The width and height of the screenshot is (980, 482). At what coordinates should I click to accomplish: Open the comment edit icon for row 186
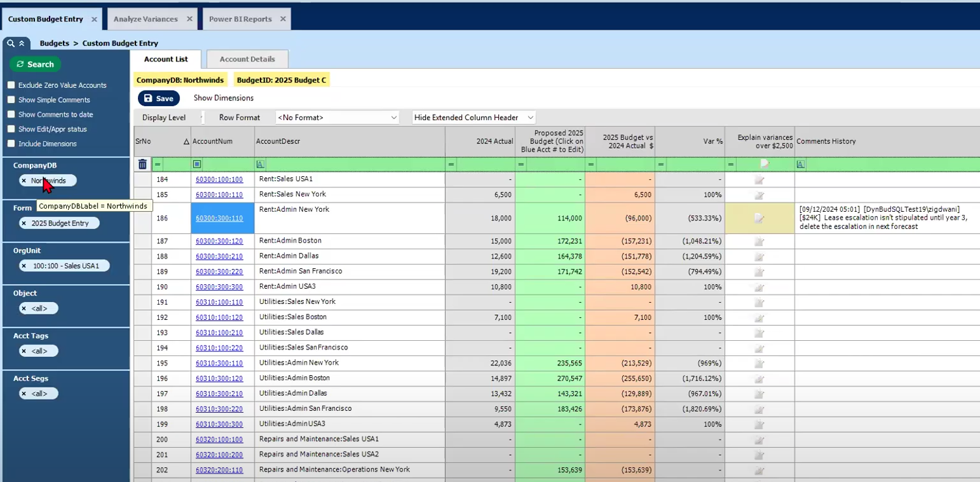(759, 218)
